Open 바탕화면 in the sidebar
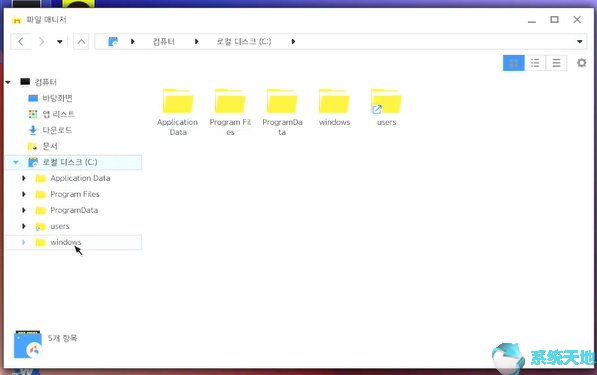The height and width of the screenshot is (375, 597). pos(57,98)
